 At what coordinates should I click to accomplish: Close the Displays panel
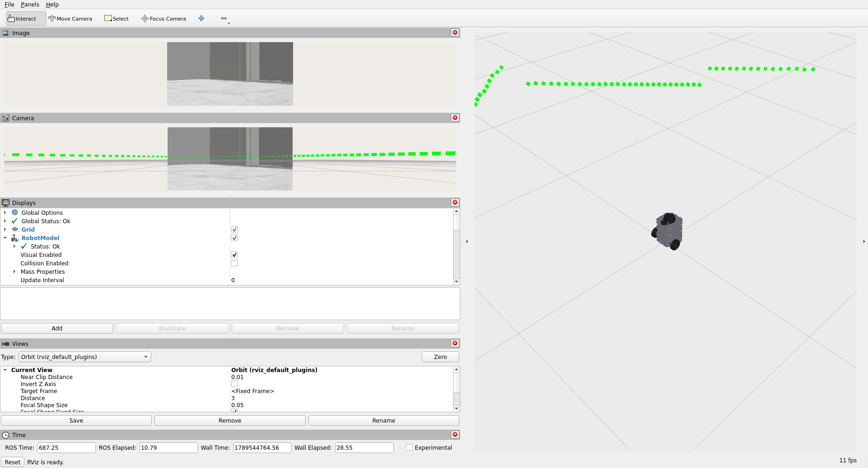(455, 202)
